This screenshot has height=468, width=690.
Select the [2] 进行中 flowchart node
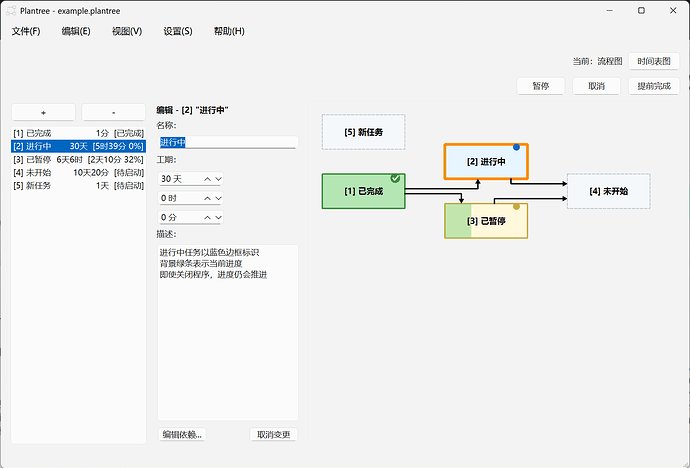pos(486,161)
